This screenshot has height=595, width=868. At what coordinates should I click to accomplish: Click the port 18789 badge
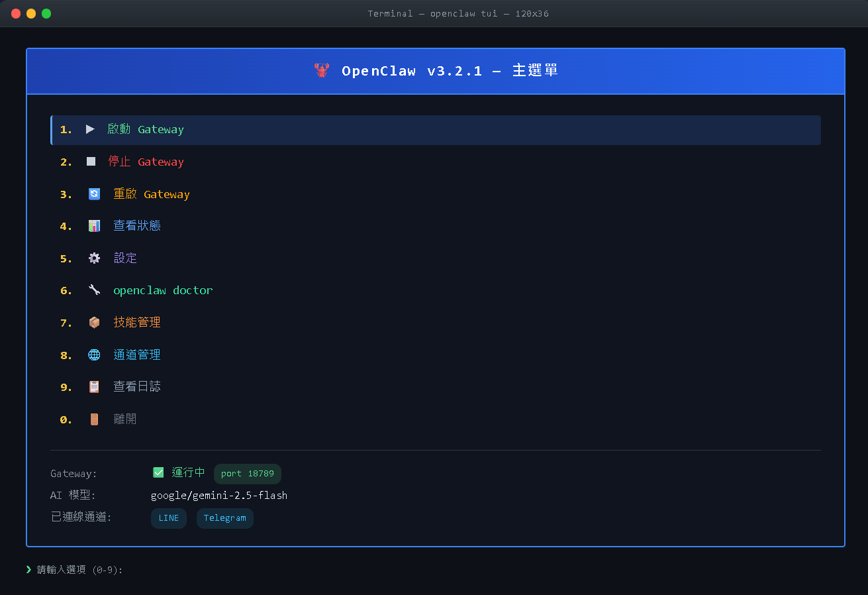(x=247, y=473)
